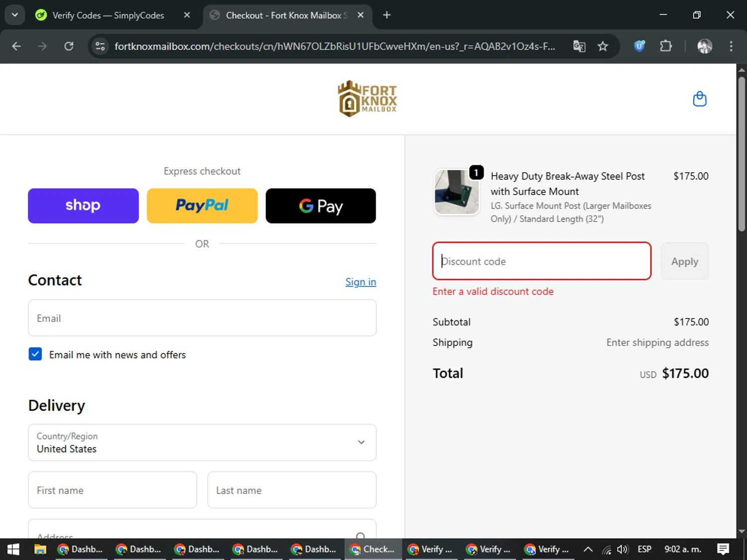Select the Checkout - Fort Knox Mailbox tab
This screenshot has height=560, width=747.
(287, 15)
